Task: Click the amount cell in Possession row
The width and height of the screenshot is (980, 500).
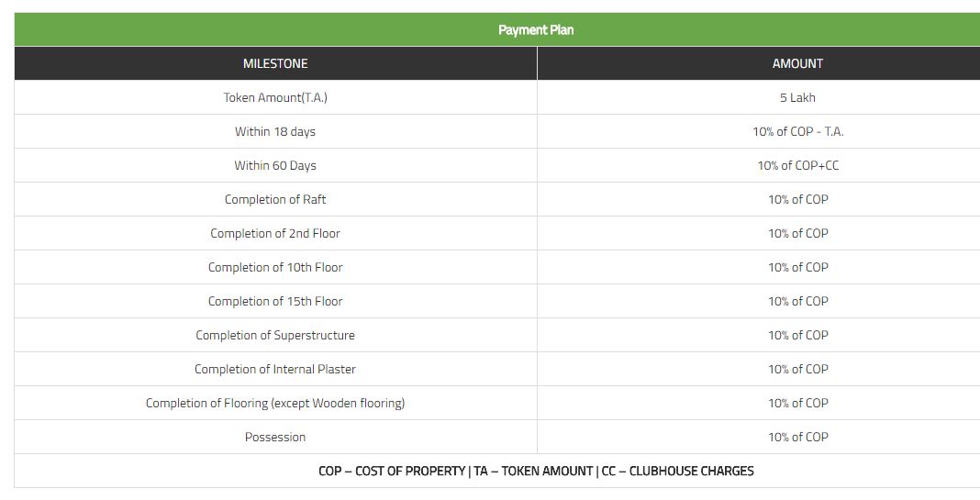Action: [x=797, y=437]
